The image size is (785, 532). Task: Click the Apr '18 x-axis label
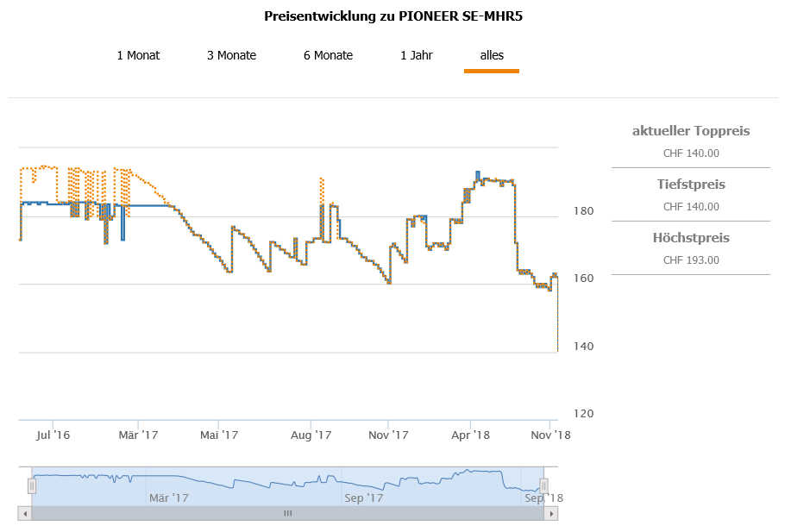(470, 435)
